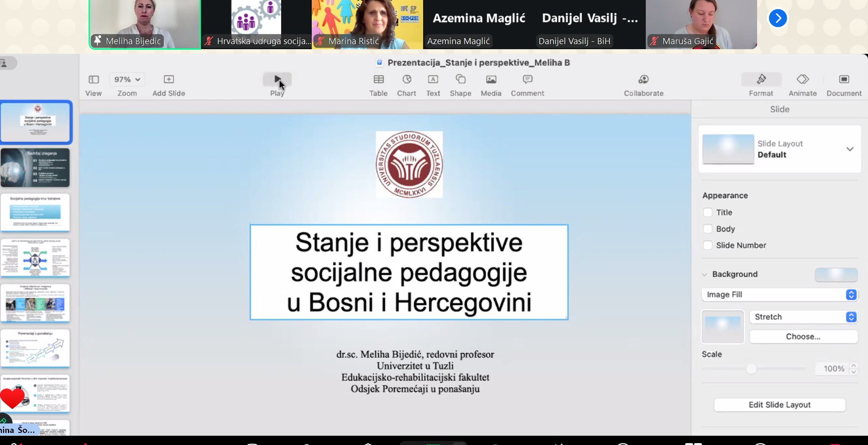Enable the Body checkbox
This screenshot has height=445, width=868.
click(708, 229)
